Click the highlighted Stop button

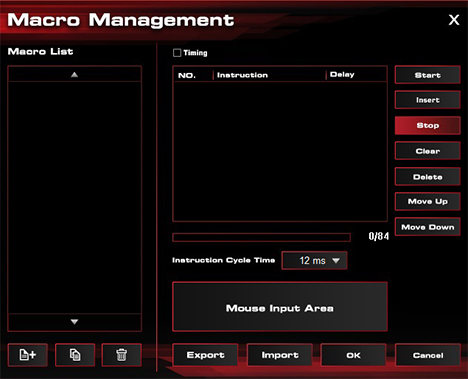pos(428,125)
